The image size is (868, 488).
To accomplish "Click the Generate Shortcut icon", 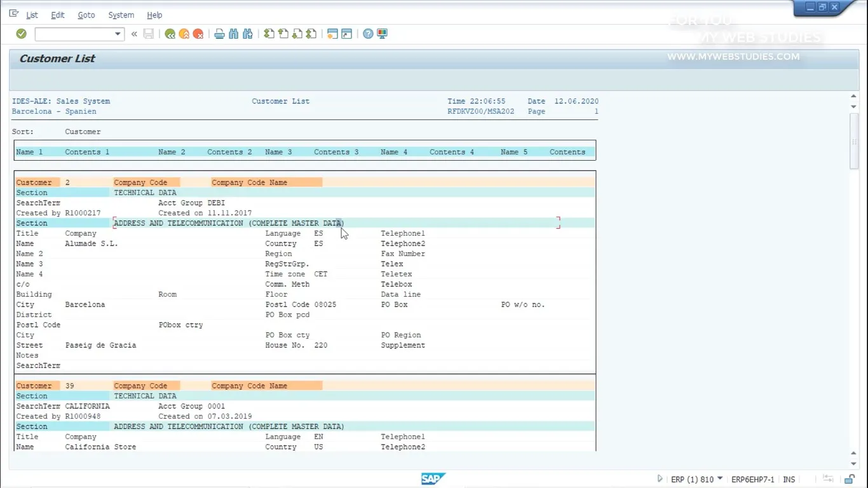I will tap(346, 34).
